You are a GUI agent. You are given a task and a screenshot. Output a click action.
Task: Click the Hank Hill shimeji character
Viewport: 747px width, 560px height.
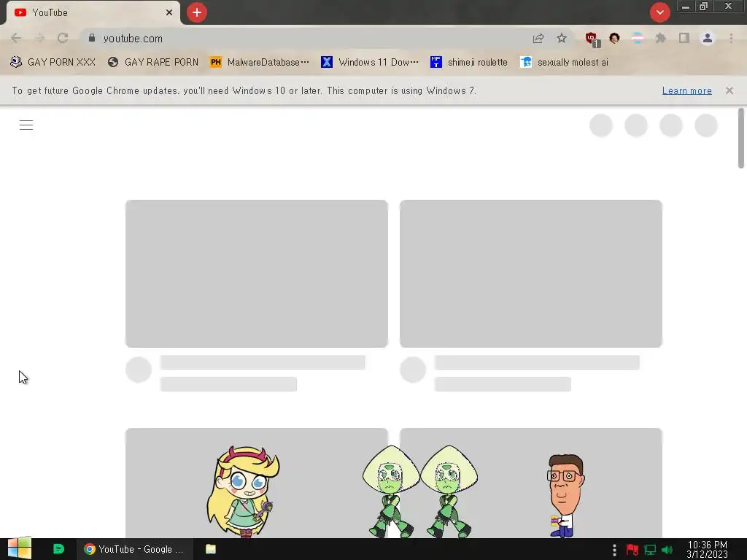click(565, 495)
